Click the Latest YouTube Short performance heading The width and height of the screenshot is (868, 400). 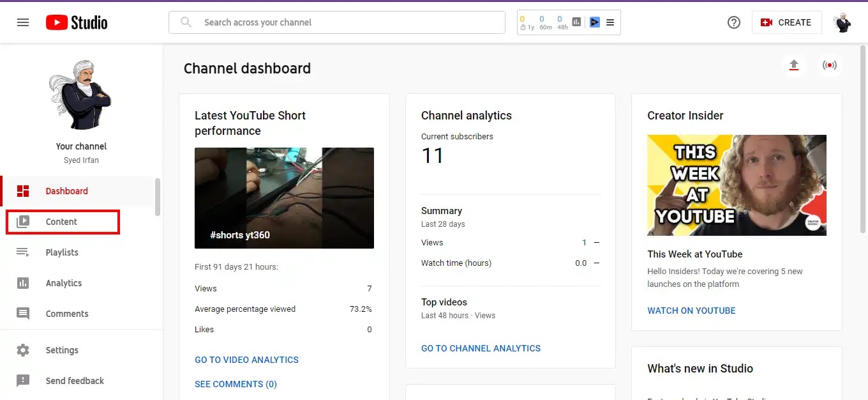coord(250,123)
